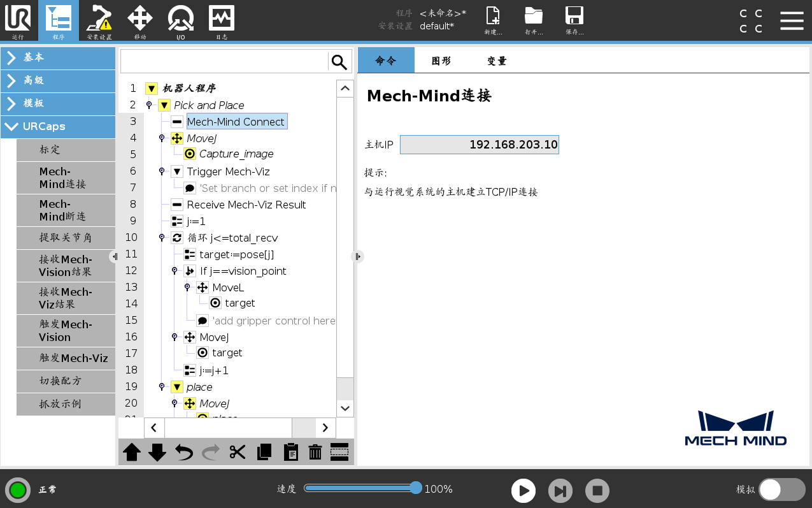Select Receive Mech-Viz Result node
The image size is (812, 508).
[x=246, y=205]
